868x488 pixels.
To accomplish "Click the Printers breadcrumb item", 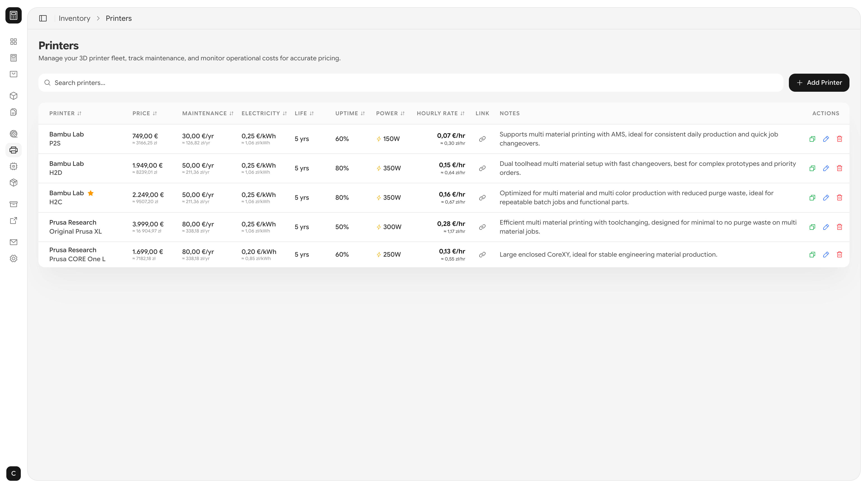I will [119, 18].
